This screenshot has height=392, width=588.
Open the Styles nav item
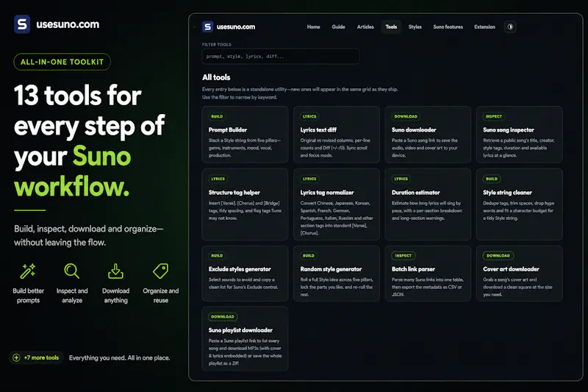click(x=415, y=26)
